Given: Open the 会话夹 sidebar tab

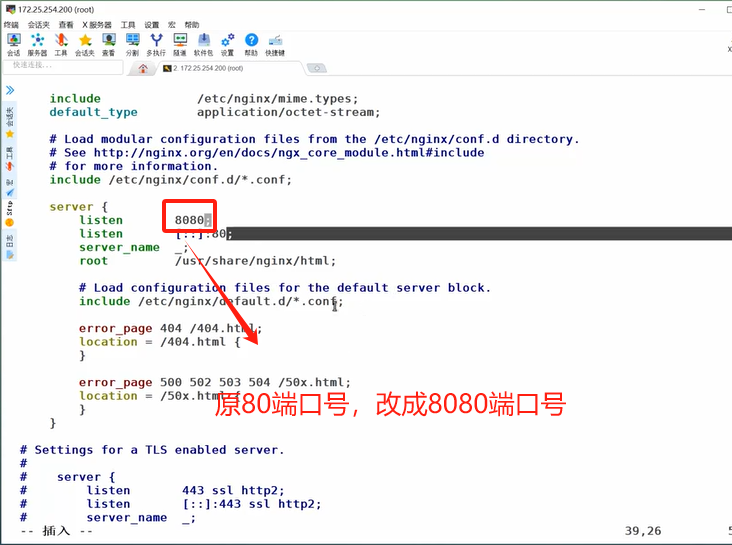Looking at the screenshot, I should point(10,122).
